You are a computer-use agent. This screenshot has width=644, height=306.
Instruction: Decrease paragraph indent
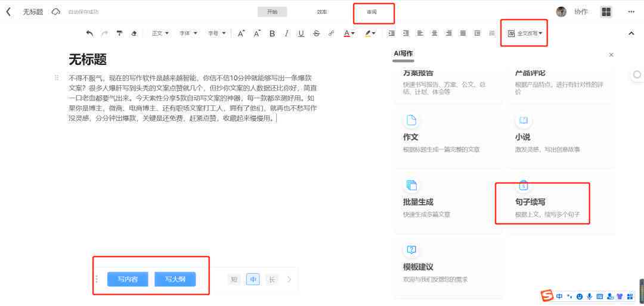click(406, 33)
